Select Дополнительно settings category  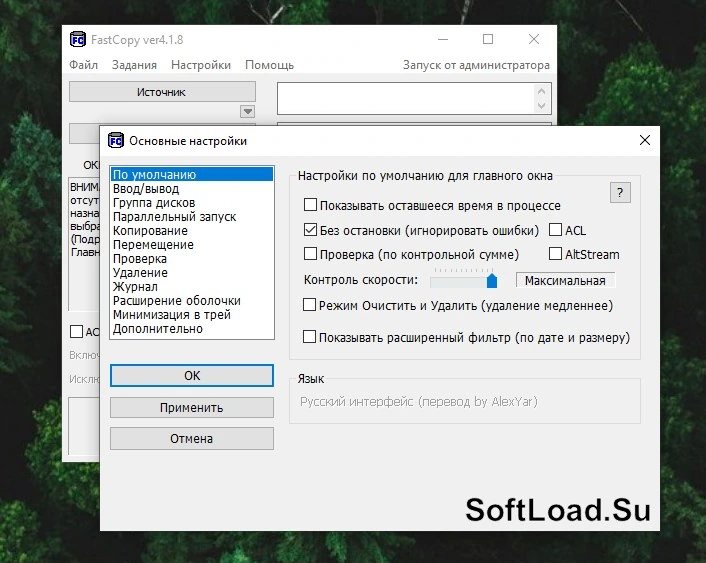click(x=192, y=328)
